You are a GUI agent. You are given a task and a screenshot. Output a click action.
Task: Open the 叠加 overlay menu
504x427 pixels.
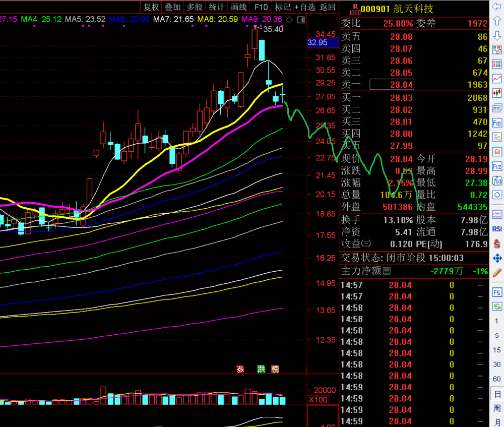173,7
